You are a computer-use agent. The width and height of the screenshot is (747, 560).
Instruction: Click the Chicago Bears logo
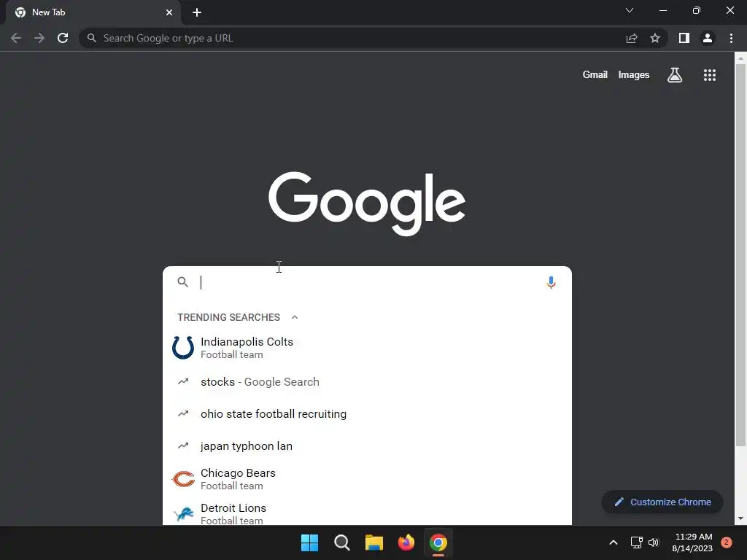tap(183, 478)
